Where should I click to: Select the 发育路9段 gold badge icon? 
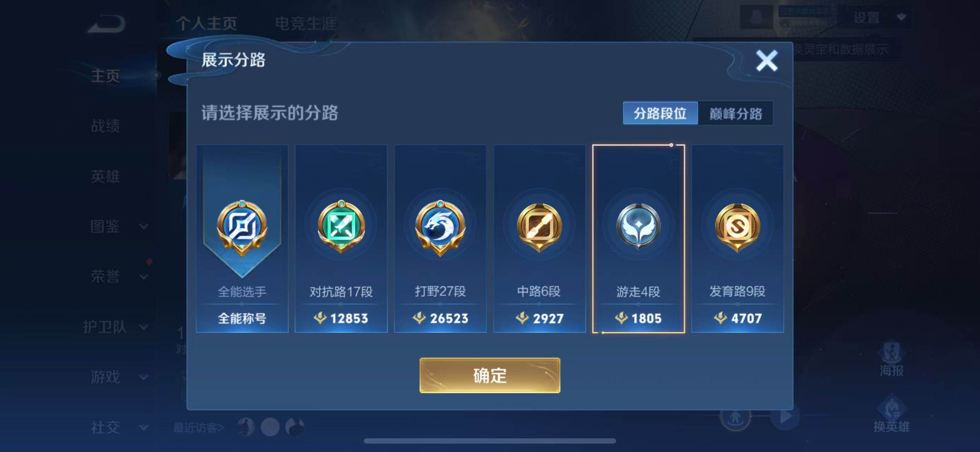click(737, 227)
